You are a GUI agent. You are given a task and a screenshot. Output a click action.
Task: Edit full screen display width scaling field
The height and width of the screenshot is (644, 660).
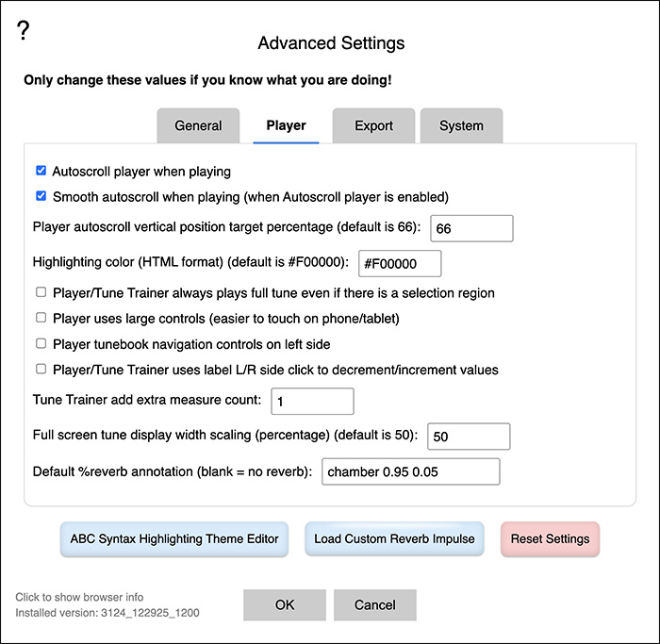pyautogui.click(x=469, y=437)
